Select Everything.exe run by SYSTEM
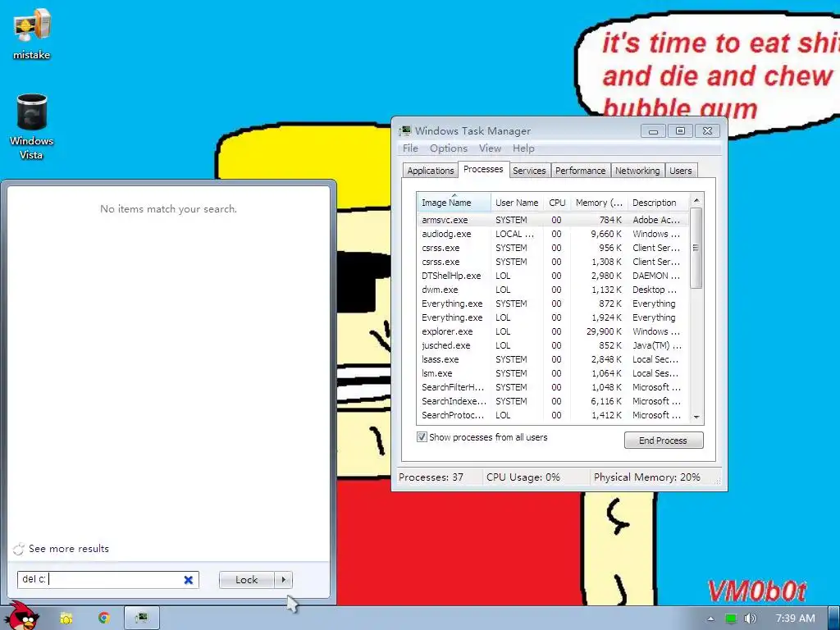The image size is (840, 630). pos(554,304)
